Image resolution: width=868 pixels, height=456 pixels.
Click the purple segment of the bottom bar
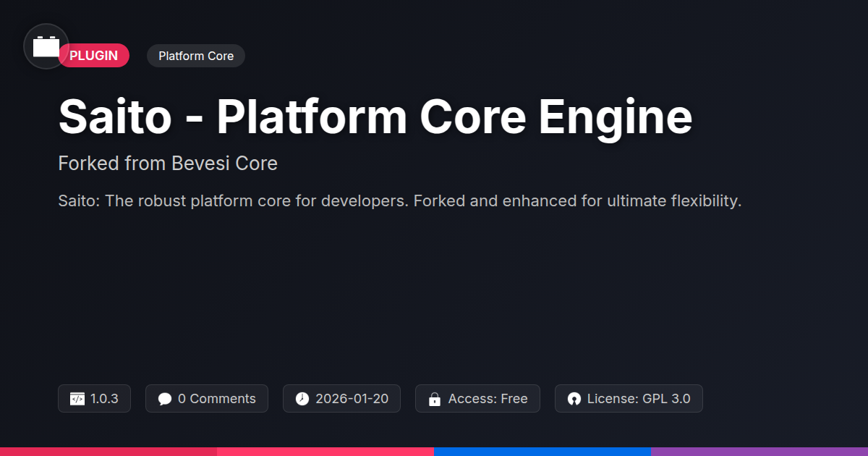tap(759, 451)
